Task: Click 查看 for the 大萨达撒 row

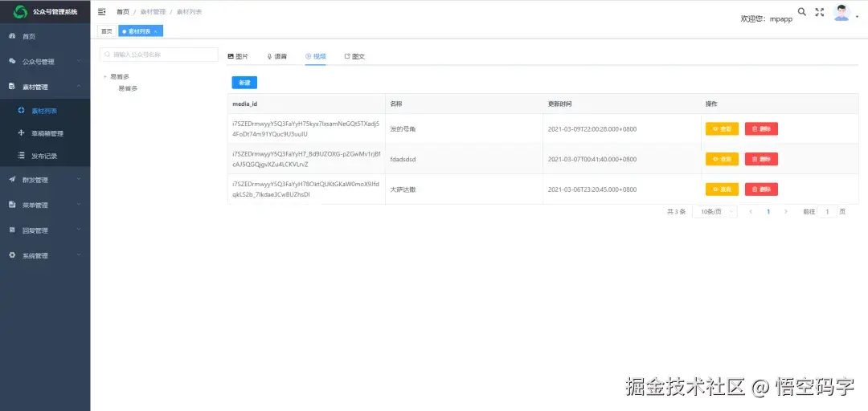Action: pyautogui.click(x=722, y=189)
